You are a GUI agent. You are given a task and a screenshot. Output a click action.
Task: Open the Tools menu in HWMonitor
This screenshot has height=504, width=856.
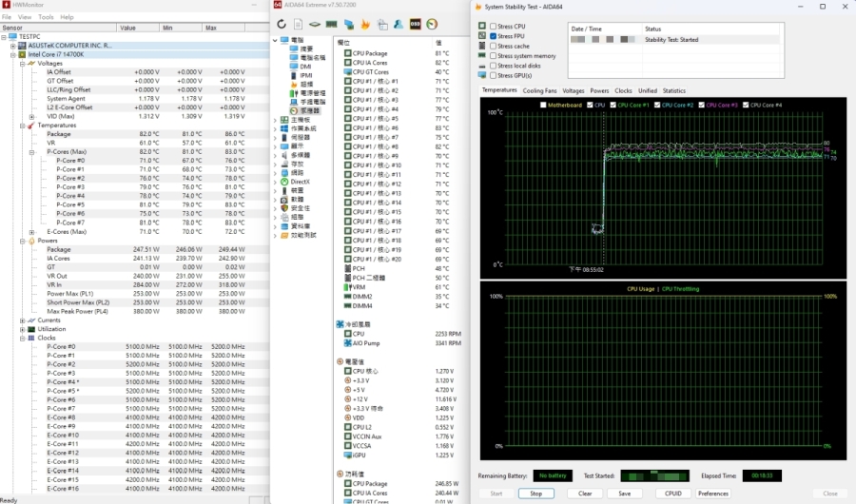click(x=46, y=17)
